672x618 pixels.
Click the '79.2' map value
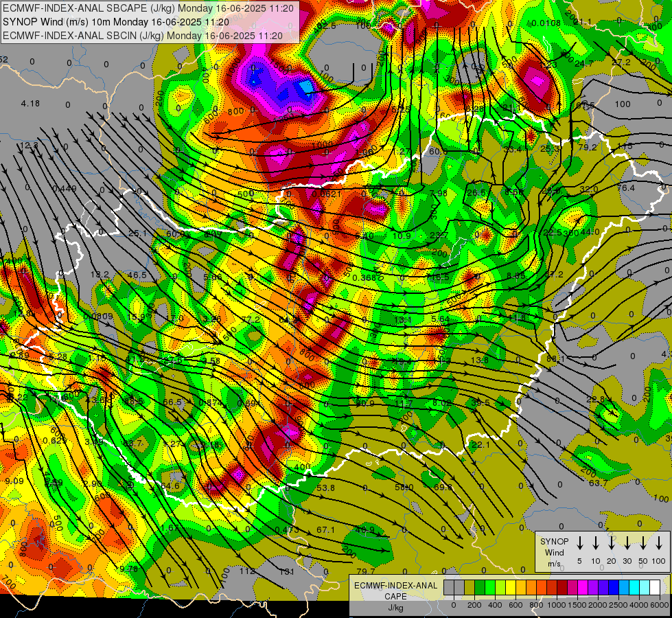click(588, 148)
